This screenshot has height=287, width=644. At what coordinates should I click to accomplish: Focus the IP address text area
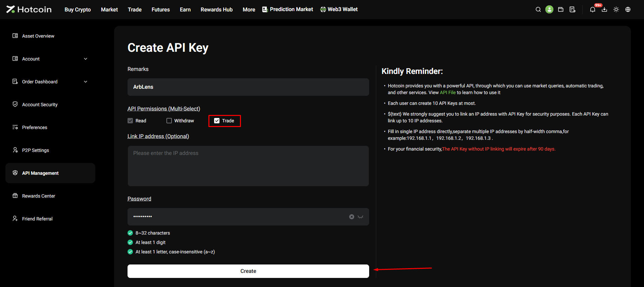pos(248,166)
